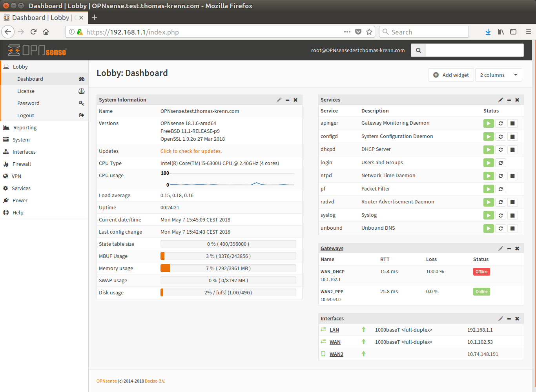Click the Memory usage progress bar
The image size is (536, 392).
point(228,268)
